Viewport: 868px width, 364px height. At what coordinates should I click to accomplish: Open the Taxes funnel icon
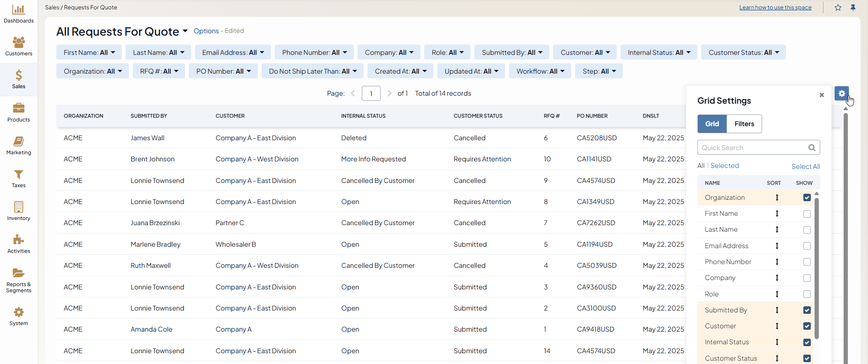pyautogui.click(x=18, y=174)
